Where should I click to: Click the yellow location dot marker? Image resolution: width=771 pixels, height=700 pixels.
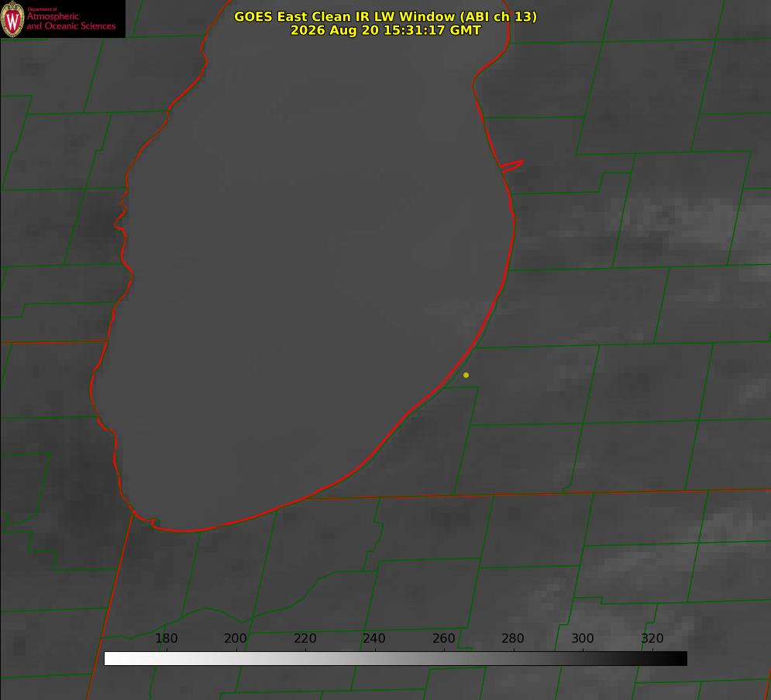click(466, 375)
